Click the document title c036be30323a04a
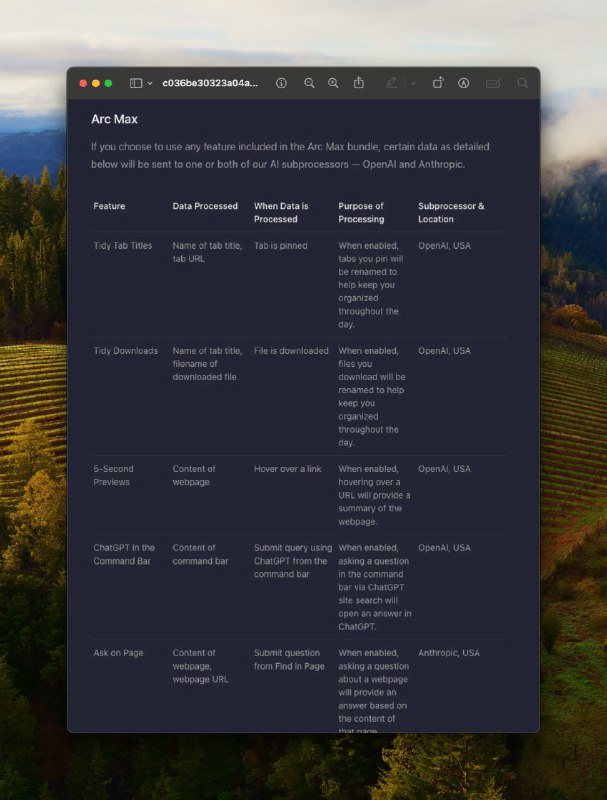Screen dimensions: 607x800 point(210,83)
